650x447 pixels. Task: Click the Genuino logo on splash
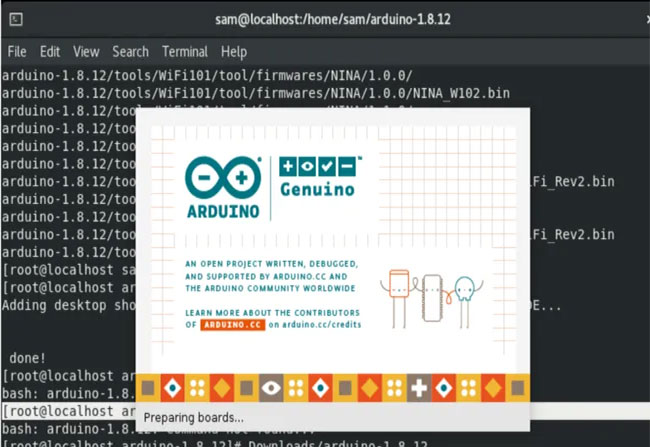(318, 177)
